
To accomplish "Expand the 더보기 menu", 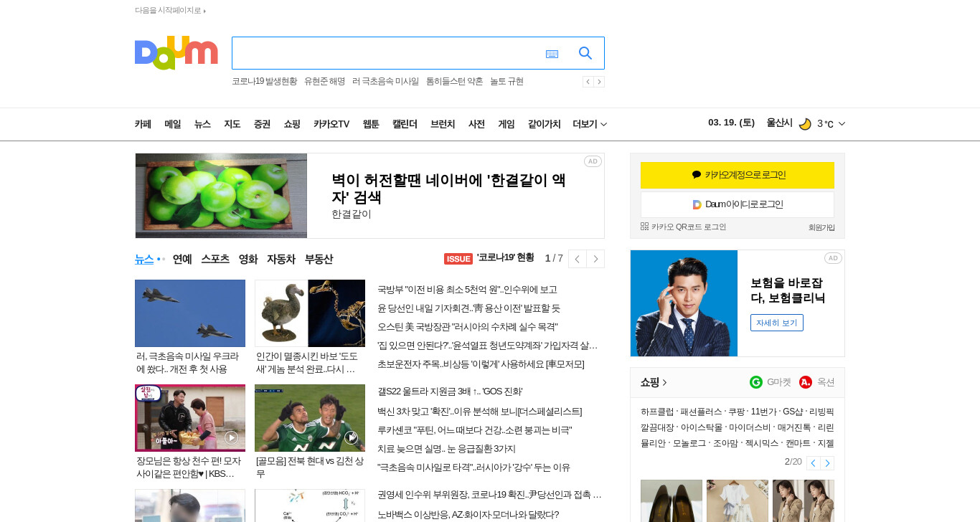I will point(590,124).
